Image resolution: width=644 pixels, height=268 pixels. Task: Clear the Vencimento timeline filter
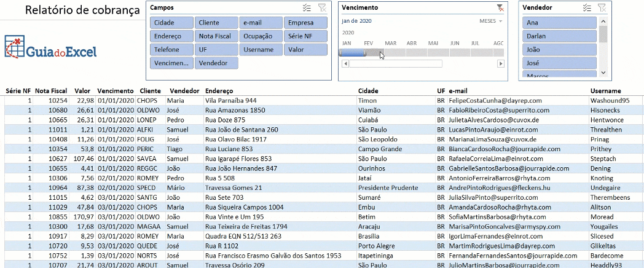point(500,7)
